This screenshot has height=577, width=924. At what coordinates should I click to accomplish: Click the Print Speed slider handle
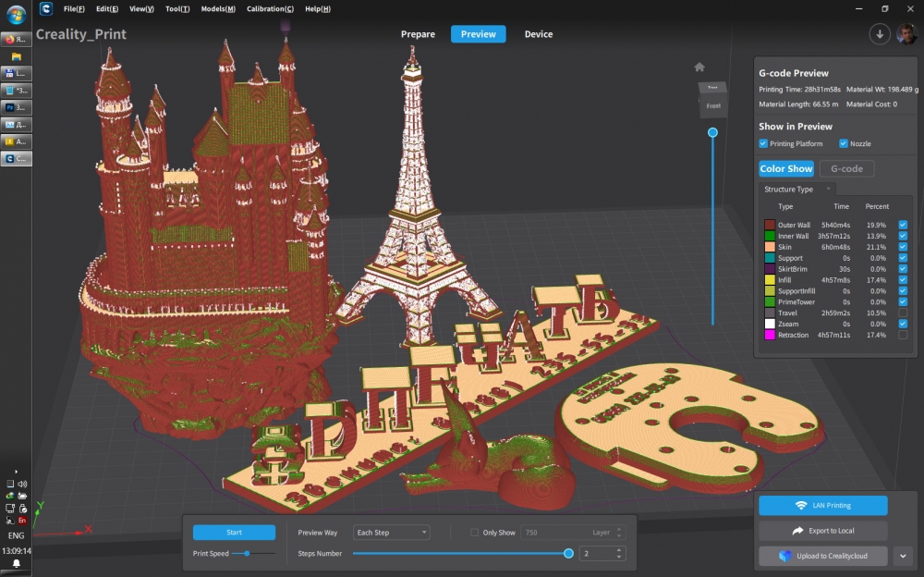[248, 553]
